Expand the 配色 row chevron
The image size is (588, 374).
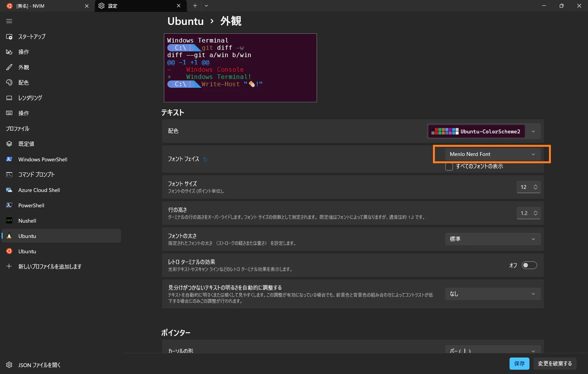pyautogui.click(x=533, y=131)
